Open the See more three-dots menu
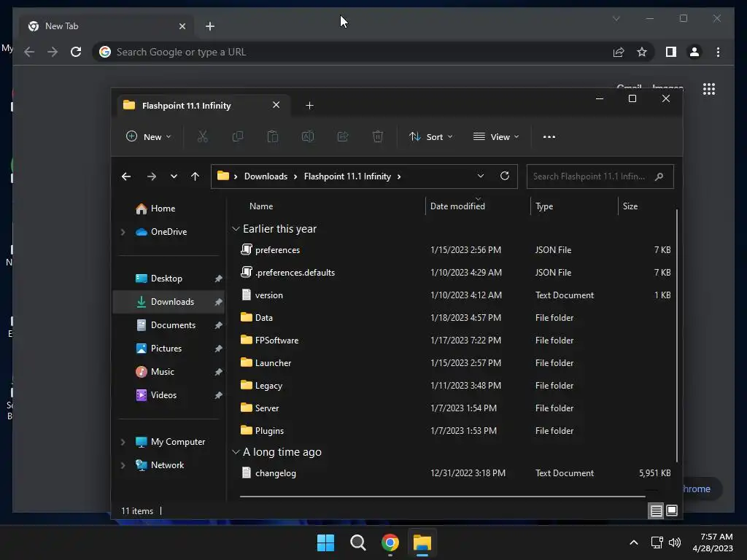Screen dimensions: 747x560 pos(549,136)
